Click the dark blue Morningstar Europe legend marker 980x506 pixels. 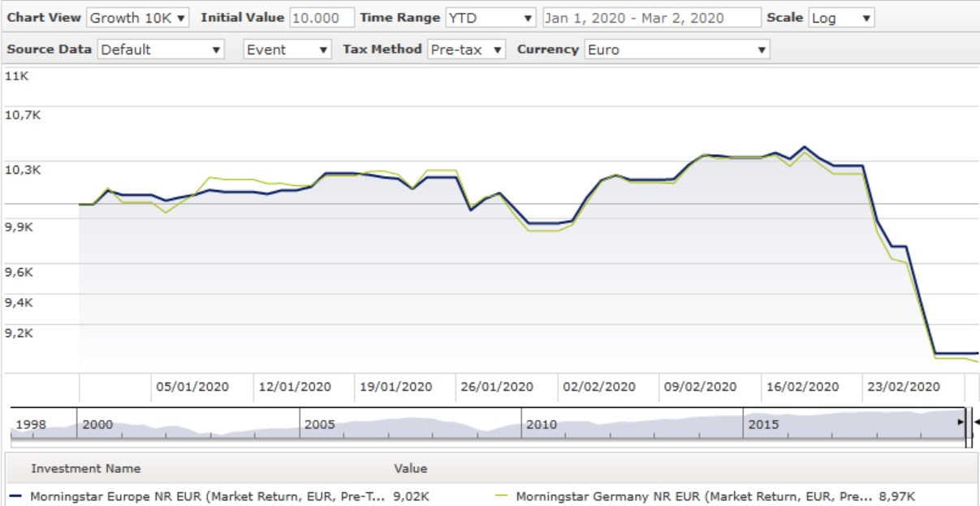point(16,495)
